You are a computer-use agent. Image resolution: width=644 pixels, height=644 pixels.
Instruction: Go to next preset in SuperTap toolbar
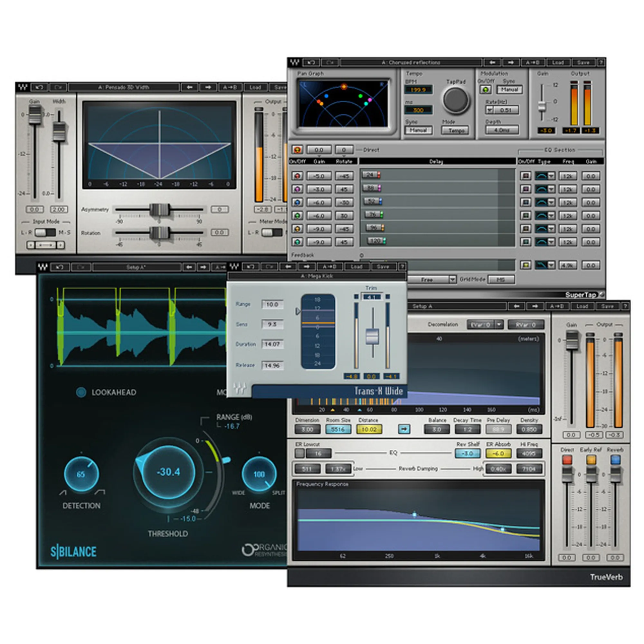(511, 62)
